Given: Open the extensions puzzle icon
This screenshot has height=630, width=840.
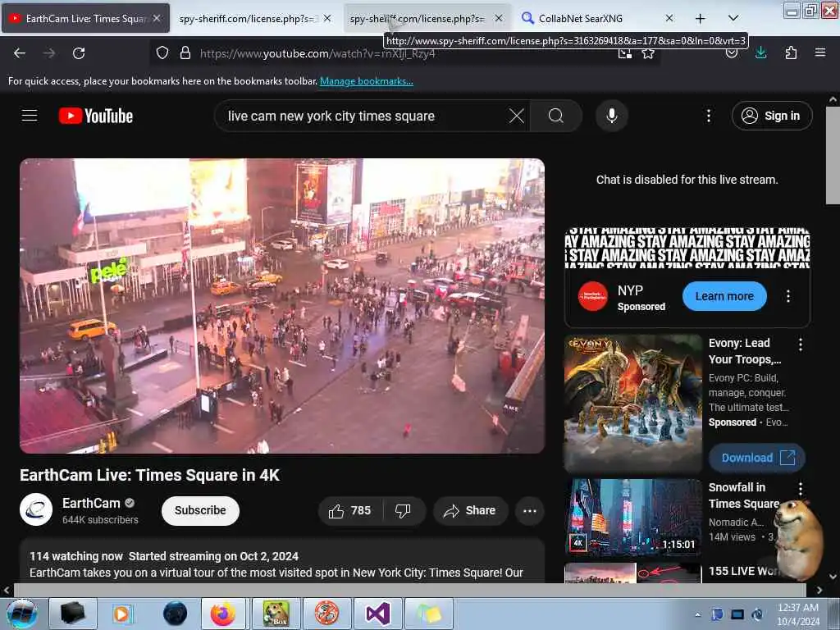Looking at the screenshot, I should 791,52.
